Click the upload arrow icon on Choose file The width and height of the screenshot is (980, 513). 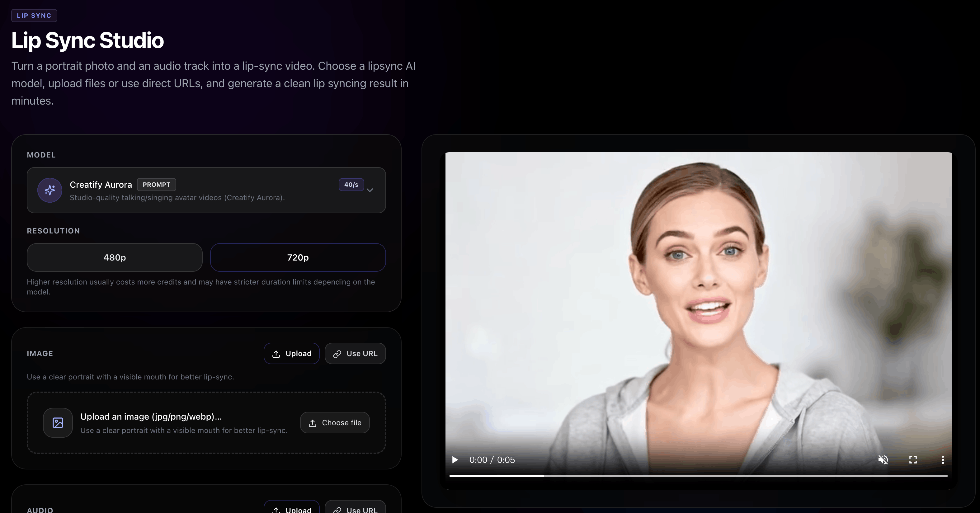coord(313,422)
